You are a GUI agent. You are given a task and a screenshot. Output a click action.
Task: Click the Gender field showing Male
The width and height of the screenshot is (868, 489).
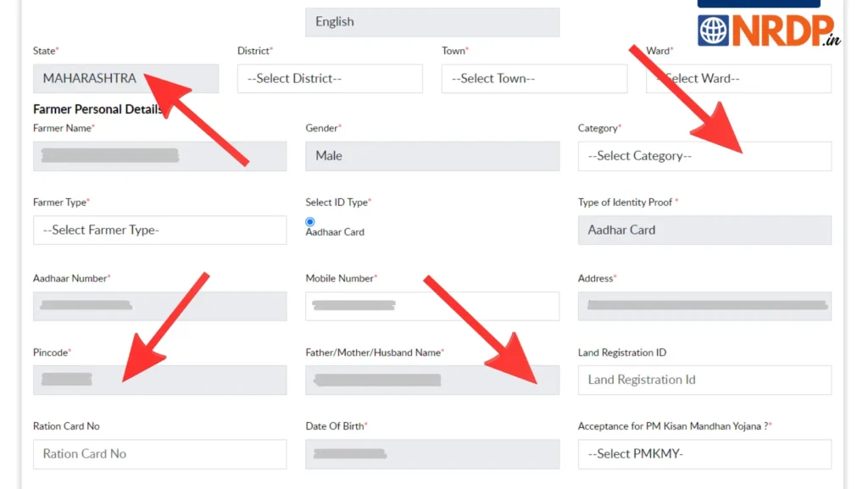431,156
